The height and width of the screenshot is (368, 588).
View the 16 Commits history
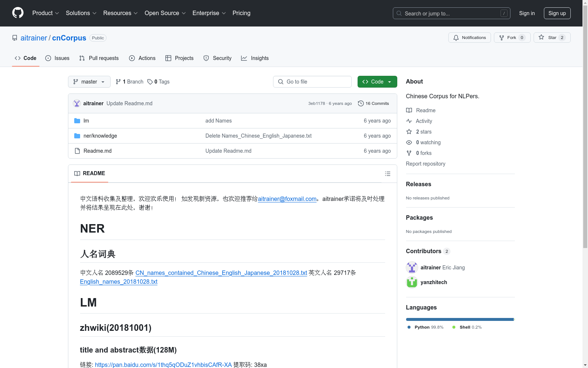click(x=373, y=103)
